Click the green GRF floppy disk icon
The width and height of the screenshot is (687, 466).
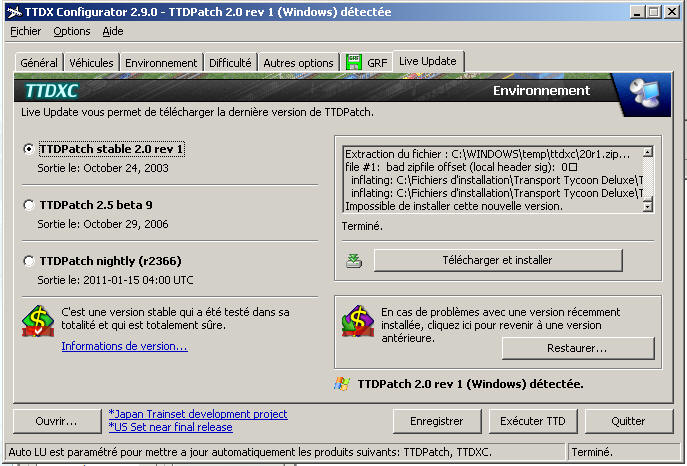click(353, 62)
